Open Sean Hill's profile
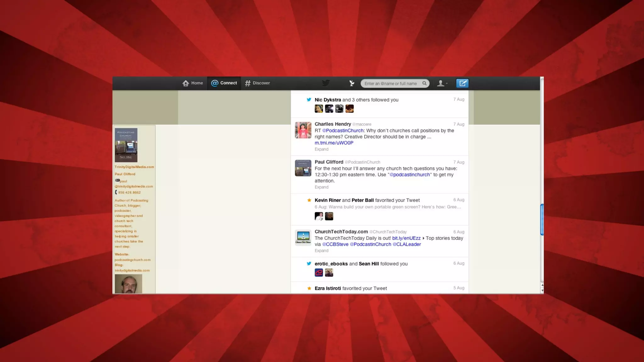 [369, 264]
